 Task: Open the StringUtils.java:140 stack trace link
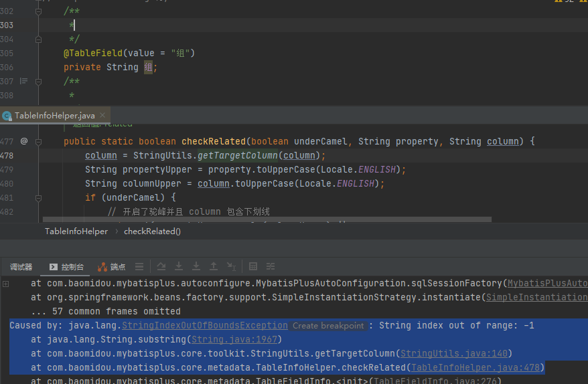pos(455,353)
